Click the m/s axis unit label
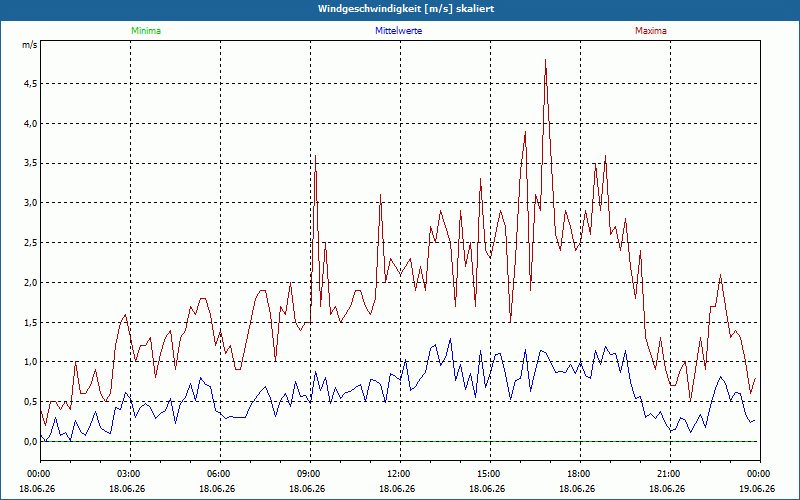800x500 pixels. coord(30,45)
